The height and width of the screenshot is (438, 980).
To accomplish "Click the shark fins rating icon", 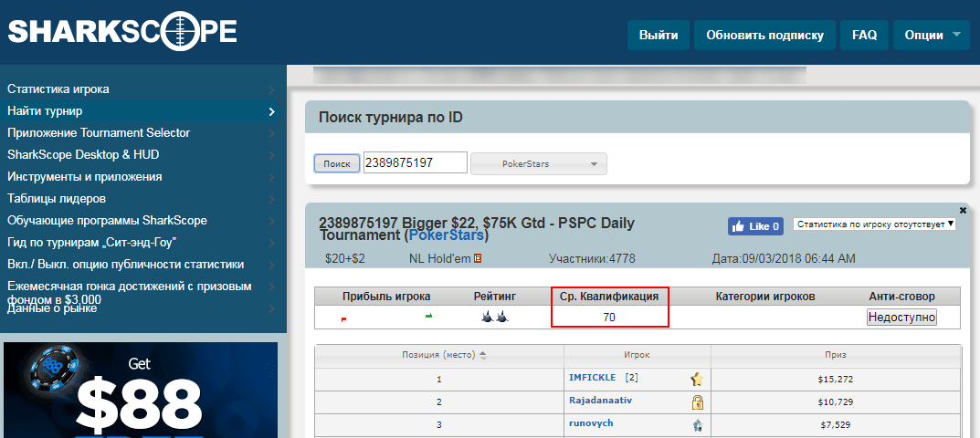I will (495, 317).
